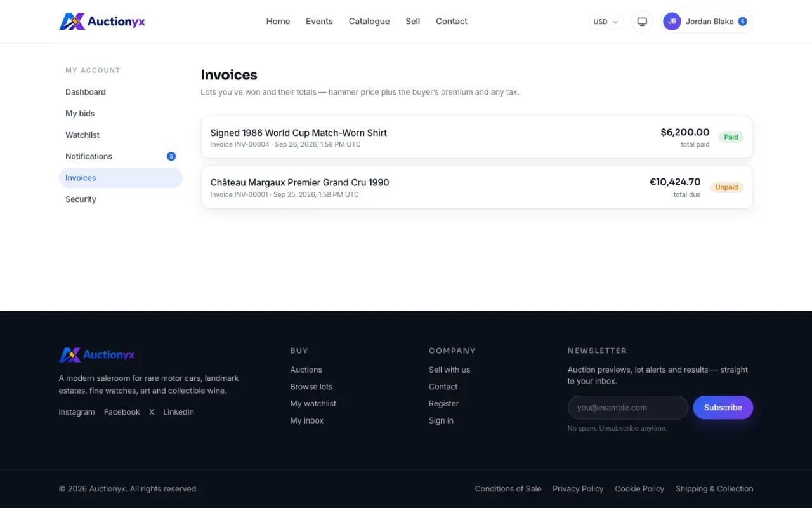This screenshot has width=812, height=508.
Task: Open the Facebook footer link
Action: coord(122,412)
